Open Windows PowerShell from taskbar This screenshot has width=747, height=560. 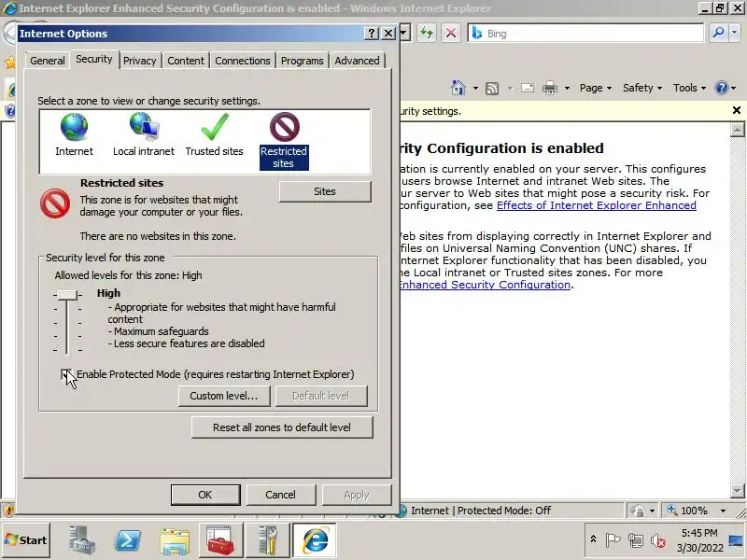point(128,540)
